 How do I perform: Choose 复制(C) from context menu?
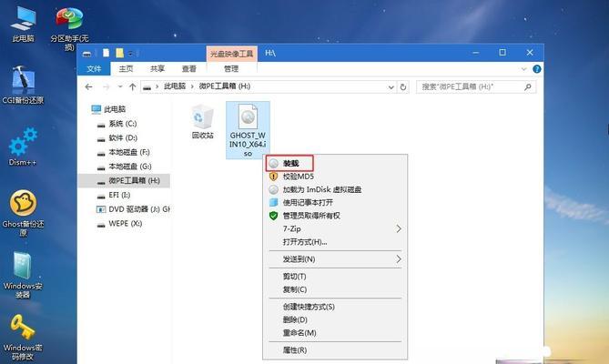(x=335, y=289)
